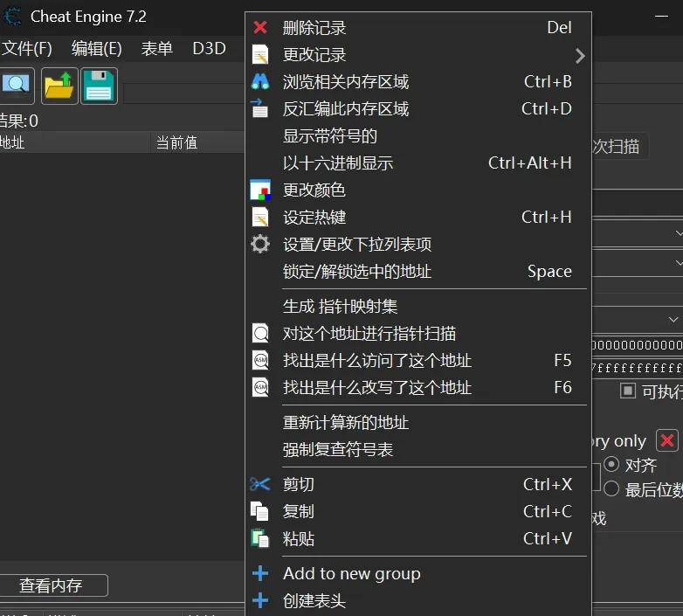683x616 pixels.
Task: Click the start address hex input field
Action: 638,345
